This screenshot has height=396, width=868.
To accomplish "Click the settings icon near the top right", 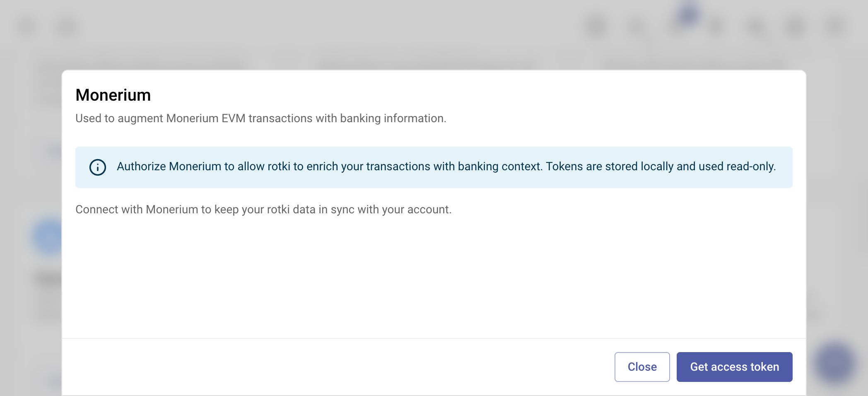I will pyautogui.click(x=795, y=27).
